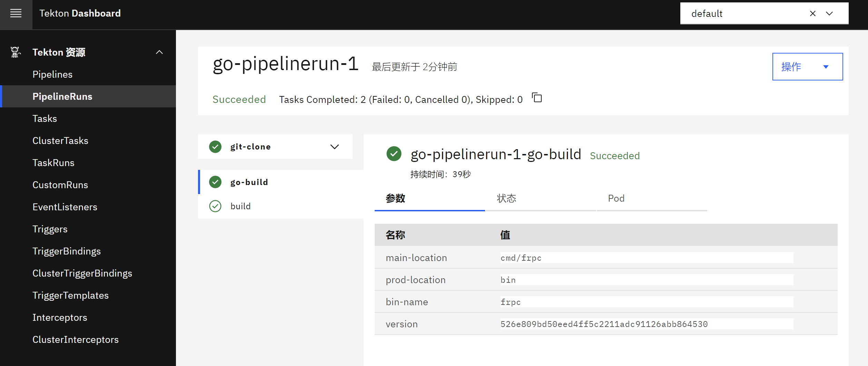Switch to the 状态 tab
Image resolution: width=868 pixels, height=366 pixels.
[506, 199]
